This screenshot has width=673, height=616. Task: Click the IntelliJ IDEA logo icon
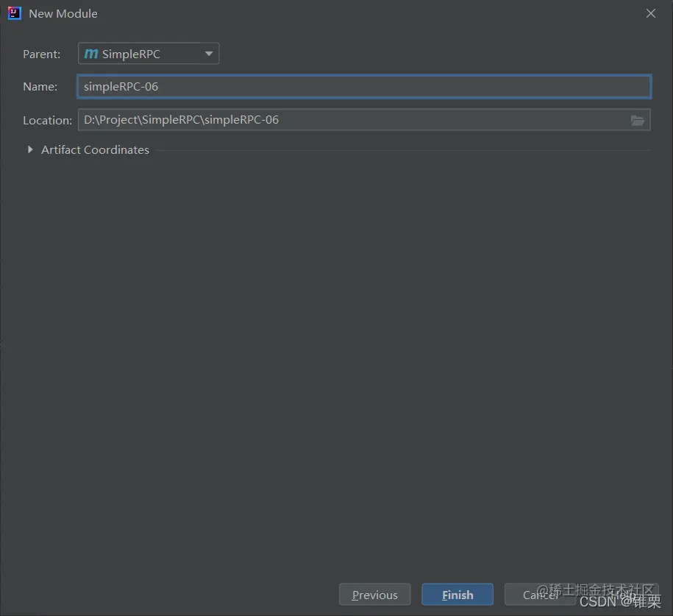click(14, 13)
